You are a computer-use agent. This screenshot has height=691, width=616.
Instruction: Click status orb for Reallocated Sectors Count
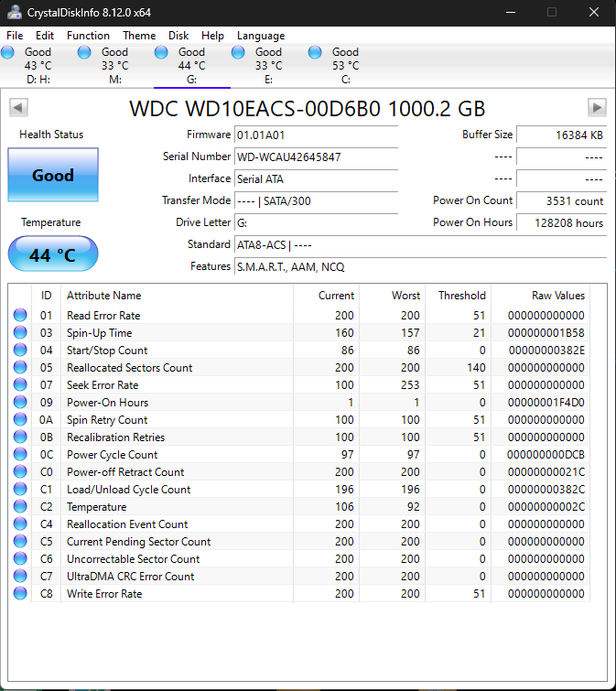pos(20,367)
